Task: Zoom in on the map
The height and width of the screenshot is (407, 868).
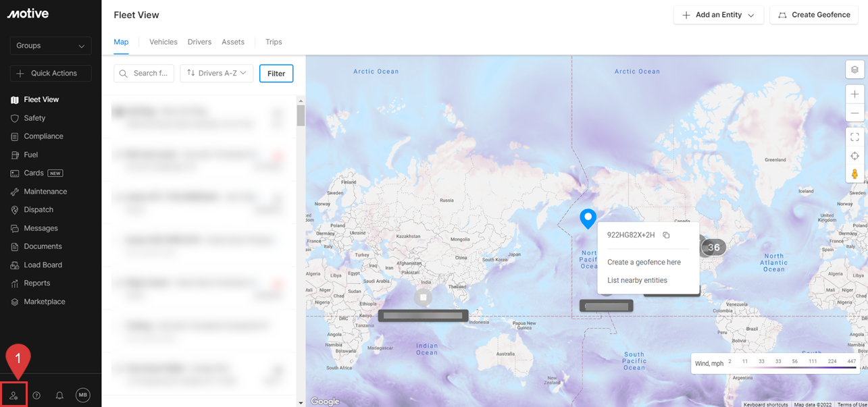Action: pos(854,94)
